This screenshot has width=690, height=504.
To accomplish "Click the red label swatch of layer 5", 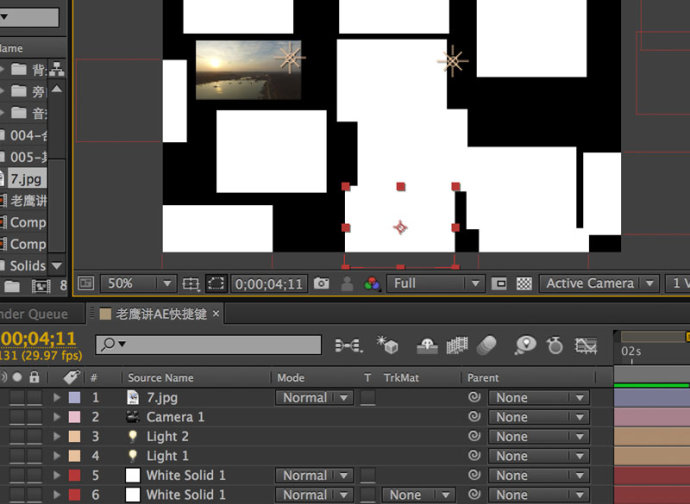I will click(75, 475).
